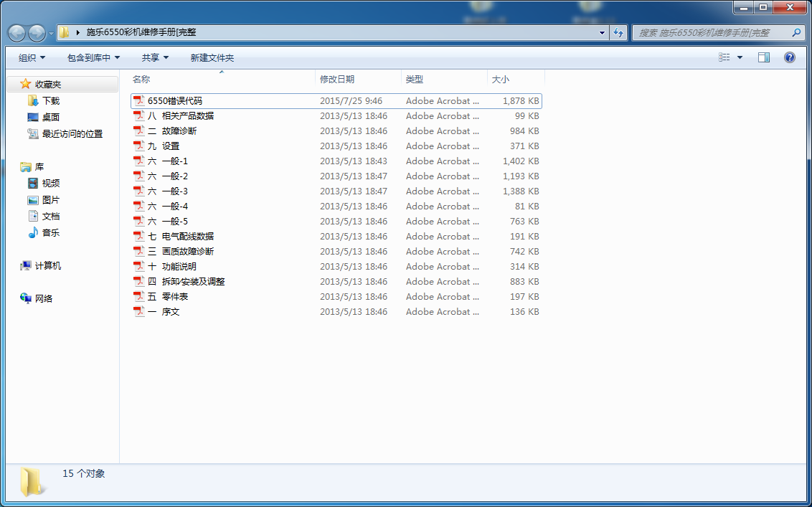Click the change view icon

[724, 57]
